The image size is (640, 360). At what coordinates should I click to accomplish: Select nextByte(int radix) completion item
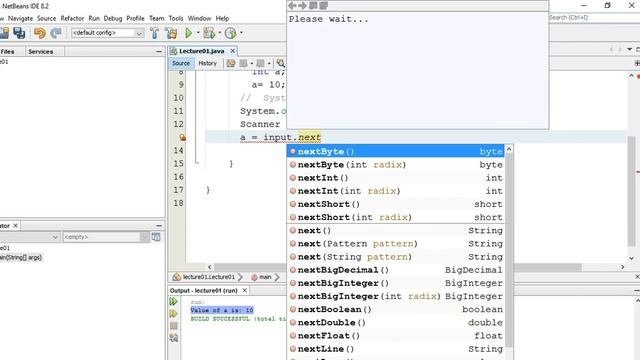396,164
